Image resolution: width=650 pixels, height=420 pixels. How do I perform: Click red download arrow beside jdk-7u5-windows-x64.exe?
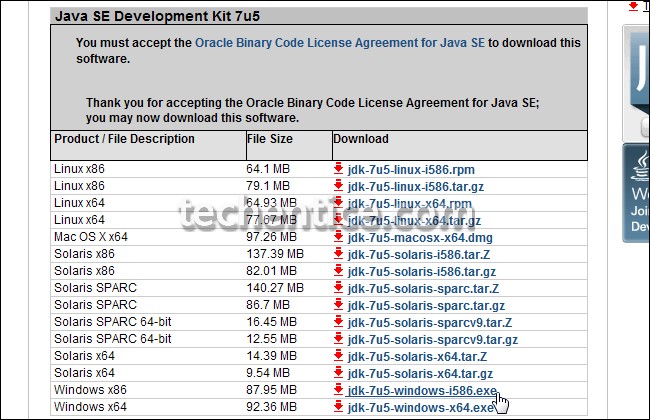click(338, 406)
